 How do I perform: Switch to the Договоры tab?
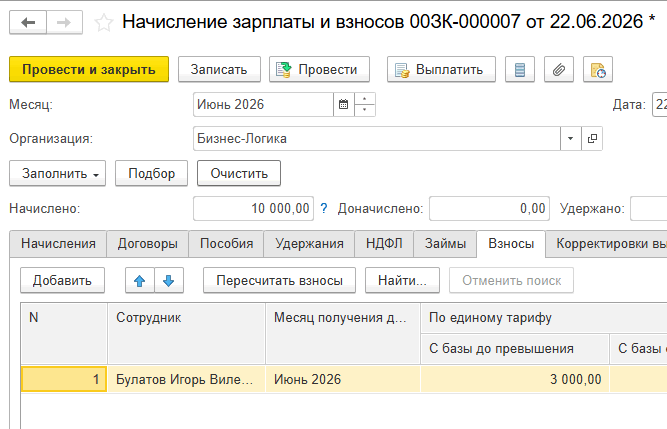pyautogui.click(x=148, y=244)
